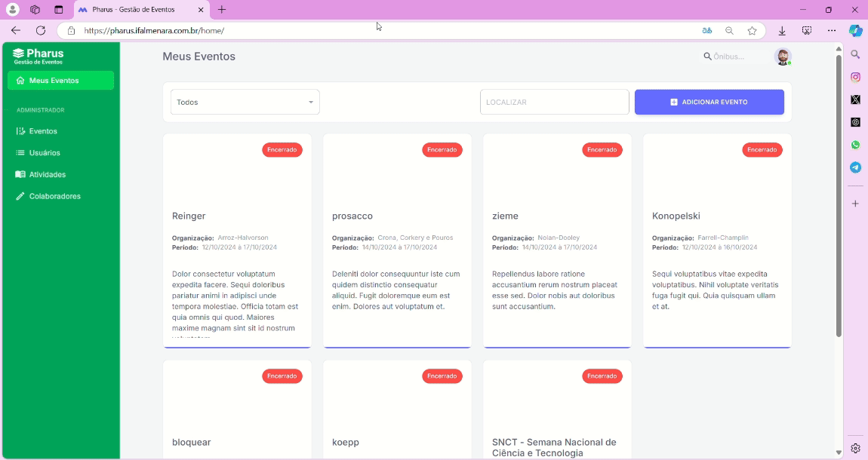
Task: Click the browser profile icon
Action: [x=12, y=9]
